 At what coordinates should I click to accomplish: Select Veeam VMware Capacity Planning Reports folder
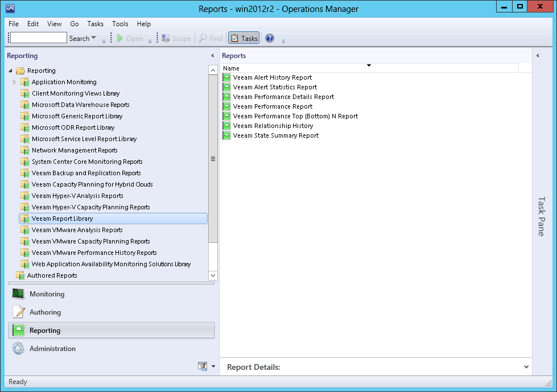click(90, 241)
